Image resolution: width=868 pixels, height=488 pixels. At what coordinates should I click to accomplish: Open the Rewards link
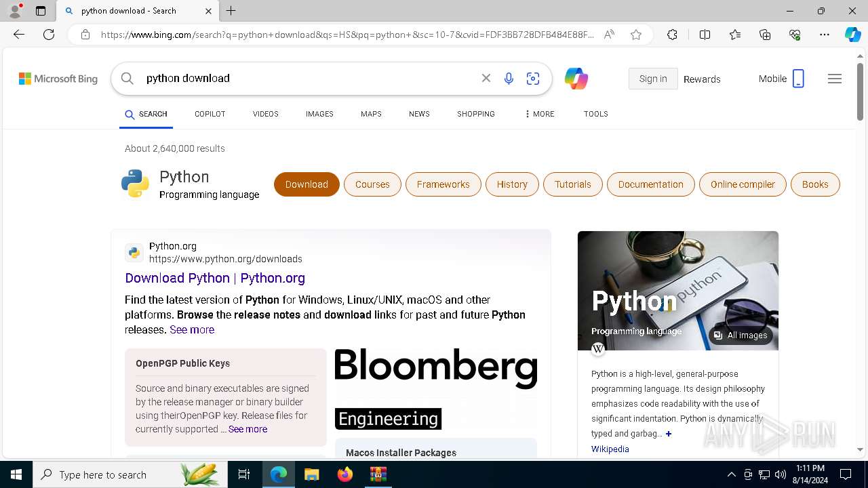coord(702,79)
